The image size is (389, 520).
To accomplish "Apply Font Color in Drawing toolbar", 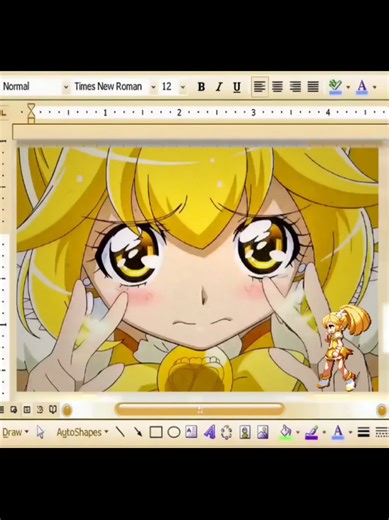I will pos(338,432).
